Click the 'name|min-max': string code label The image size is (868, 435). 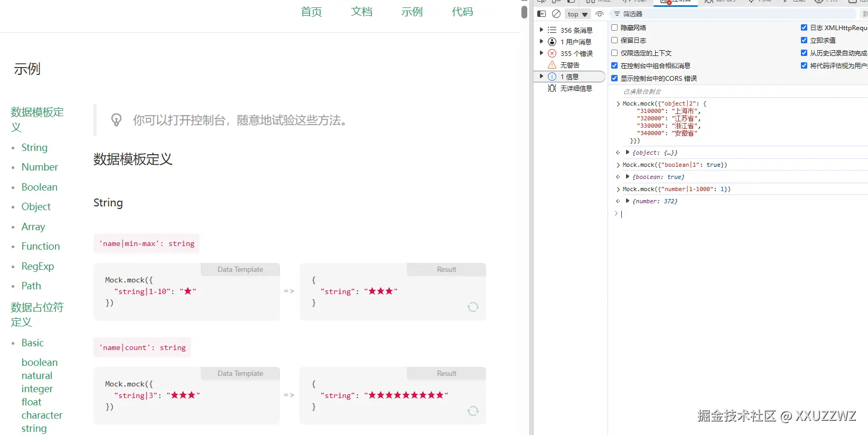(x=147, y=243)
